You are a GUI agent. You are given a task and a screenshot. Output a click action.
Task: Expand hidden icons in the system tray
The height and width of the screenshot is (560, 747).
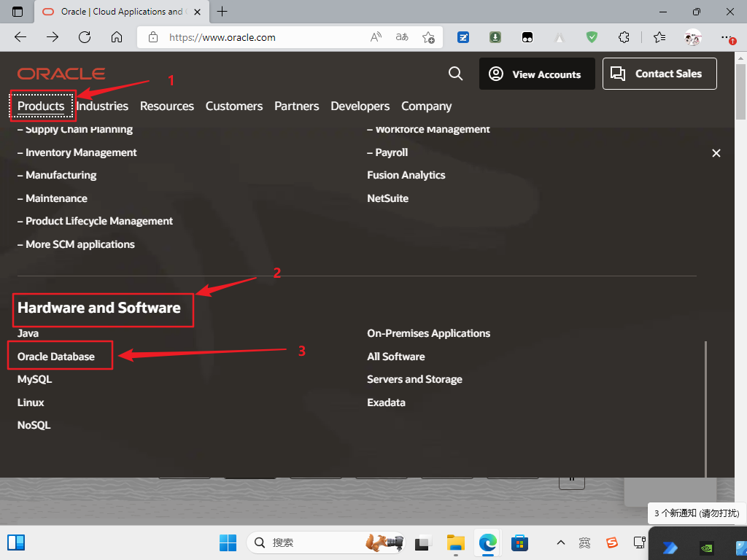(561, 542)
